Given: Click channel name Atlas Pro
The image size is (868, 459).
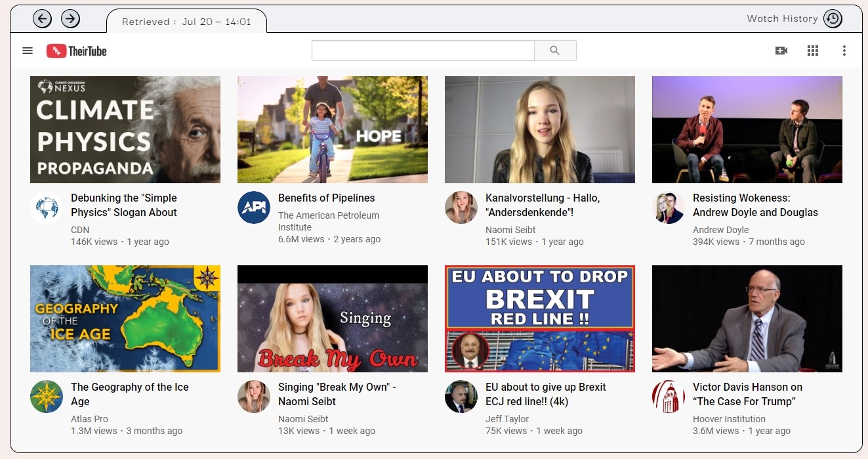Looking at the screenshot, I should click(89, 419).
